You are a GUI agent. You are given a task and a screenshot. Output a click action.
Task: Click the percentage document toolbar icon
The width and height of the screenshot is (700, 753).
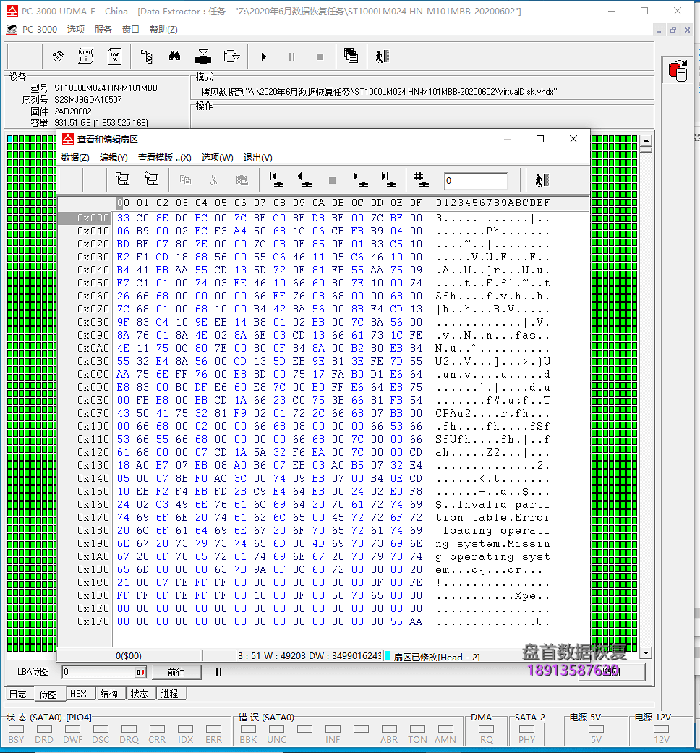115,56
